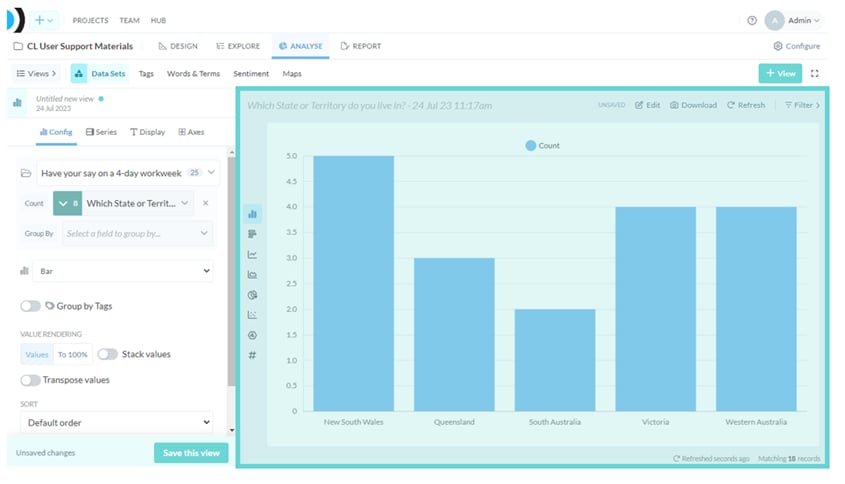The height and width of the screenshot is (484, 845).
Task: Remove the Count field with the X icon
Action: pyautogui.click(x=205, y=203)
